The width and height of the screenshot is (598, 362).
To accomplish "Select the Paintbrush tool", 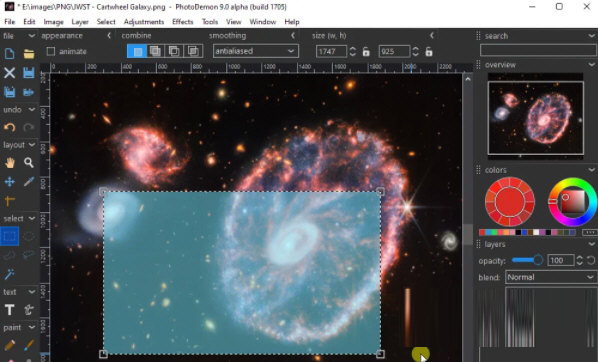I will click(29, 345).
